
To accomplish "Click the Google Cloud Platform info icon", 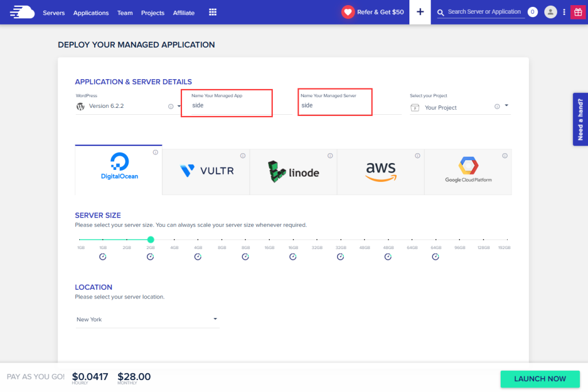I will point(505,156).
